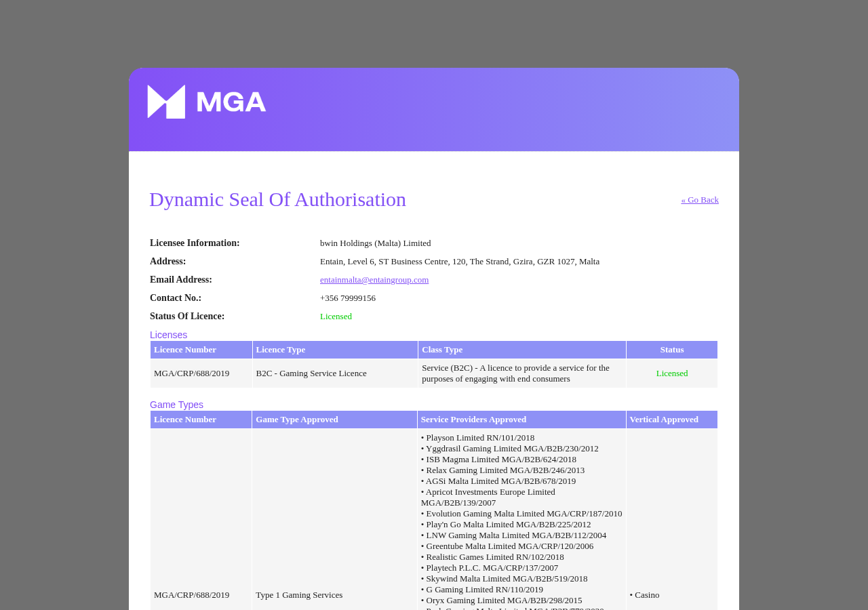The height and width of the screenshot is (610, 868).
Task: Select Playson Limited RN/101/2018 entry
Action: pyautogui.click(x=477, y=438)
